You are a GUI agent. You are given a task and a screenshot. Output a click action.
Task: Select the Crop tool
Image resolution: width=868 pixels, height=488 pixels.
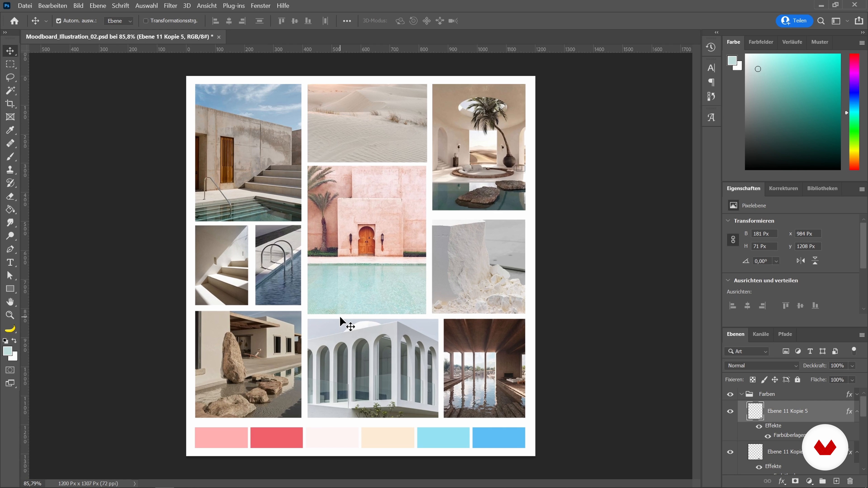[x=10, y=104]
